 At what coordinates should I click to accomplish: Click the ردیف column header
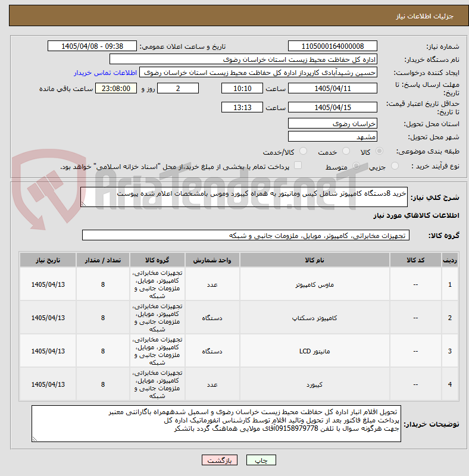point(450,260)
